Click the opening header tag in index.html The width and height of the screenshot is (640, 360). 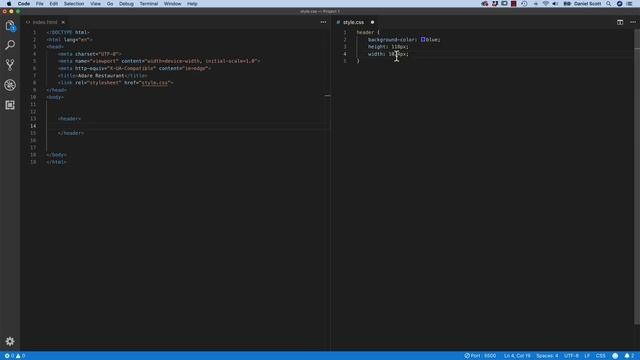point(69,119)
